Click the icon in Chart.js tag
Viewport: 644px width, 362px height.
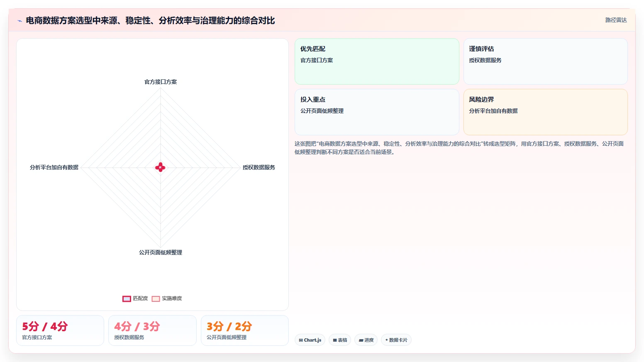[x=301, y=340]
